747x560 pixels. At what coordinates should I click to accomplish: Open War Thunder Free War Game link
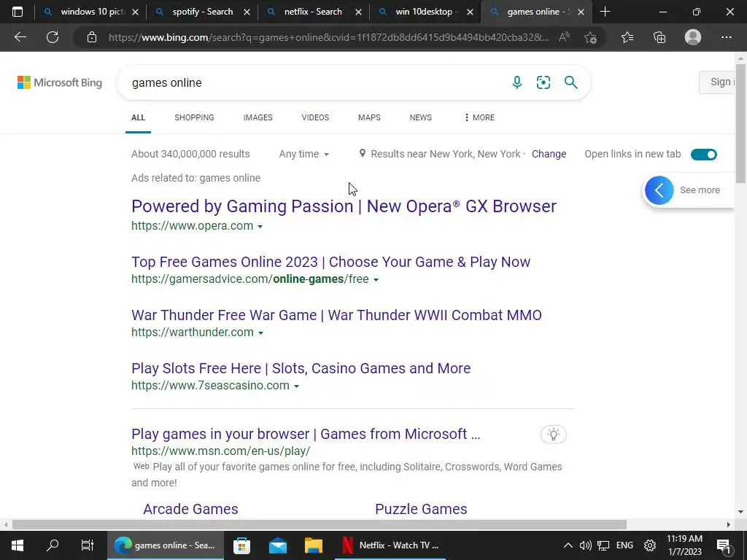tap(336, 315)
